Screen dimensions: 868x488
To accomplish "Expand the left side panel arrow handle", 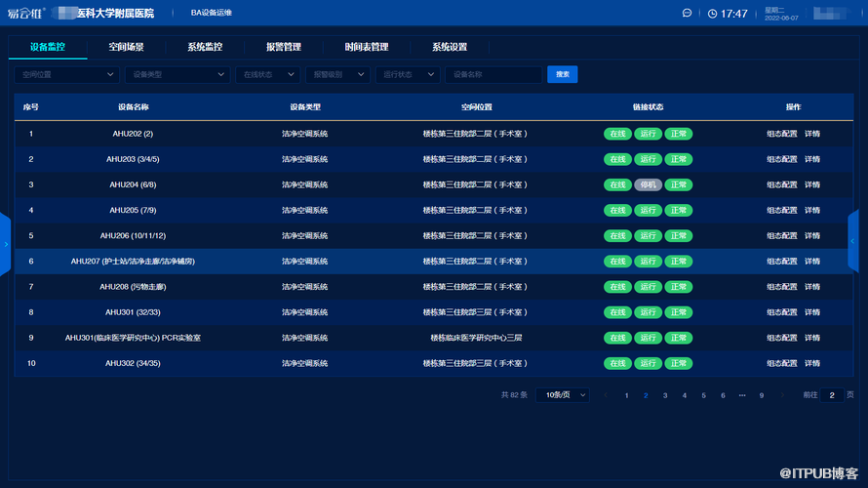I will click(5, 242).
